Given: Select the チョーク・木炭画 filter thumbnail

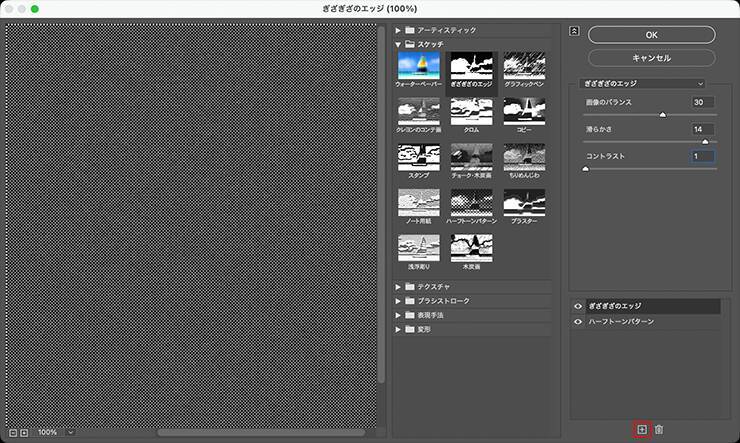Looking at the screenshot, I should pyautogui.click(x=471, y=157).
